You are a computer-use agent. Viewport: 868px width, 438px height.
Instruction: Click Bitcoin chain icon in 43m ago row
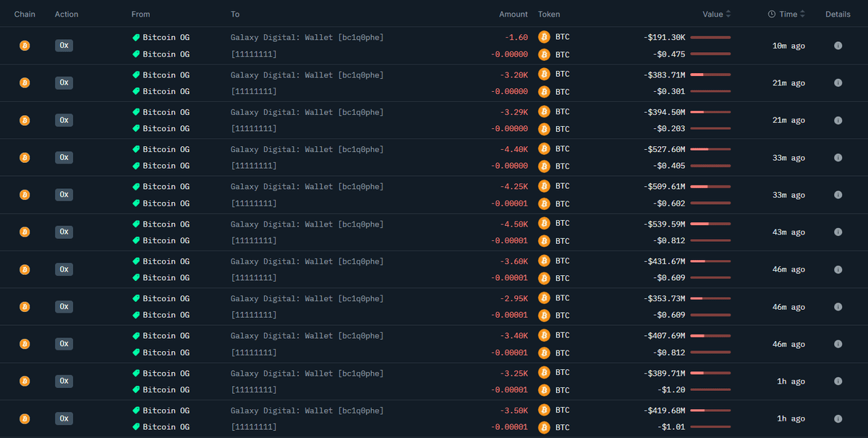pos(25,232)
